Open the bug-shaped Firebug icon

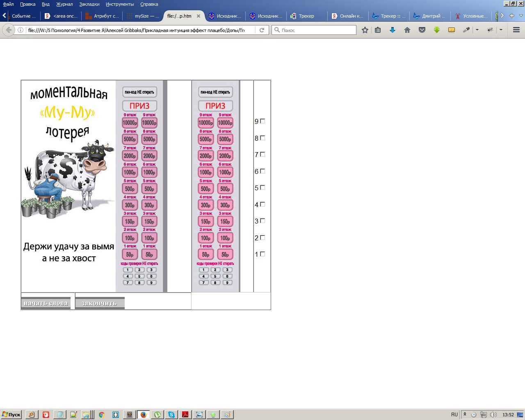[490, 30]
